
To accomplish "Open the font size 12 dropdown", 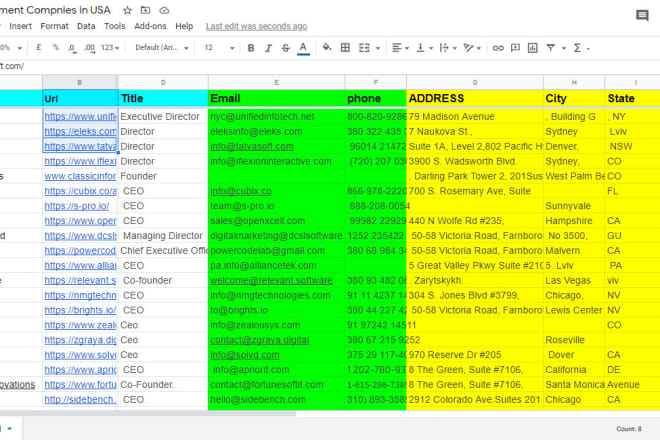I will (x=219, y=48).
